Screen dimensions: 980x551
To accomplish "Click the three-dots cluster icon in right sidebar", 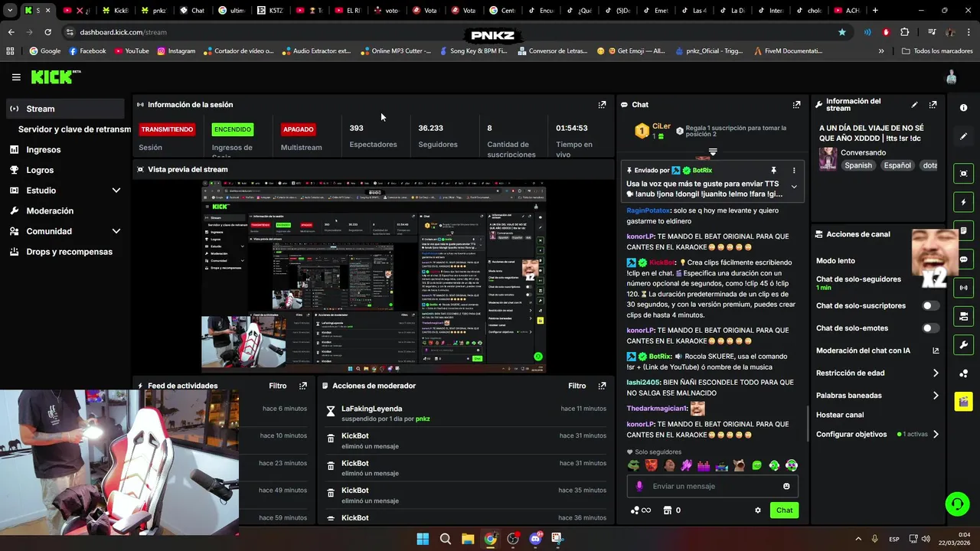I will (x=963, y=373).
